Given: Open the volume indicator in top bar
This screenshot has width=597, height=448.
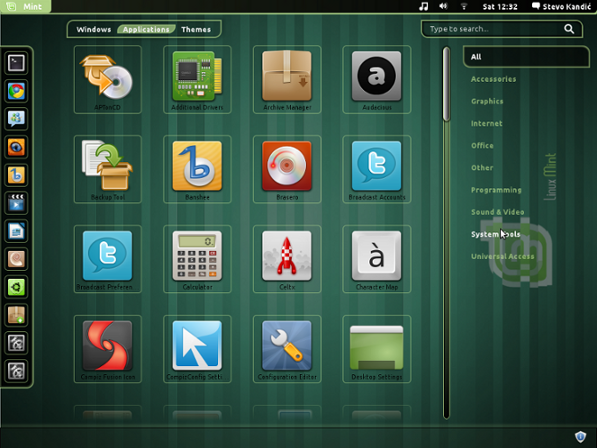Looking at the screenshot, I should 443,6.
